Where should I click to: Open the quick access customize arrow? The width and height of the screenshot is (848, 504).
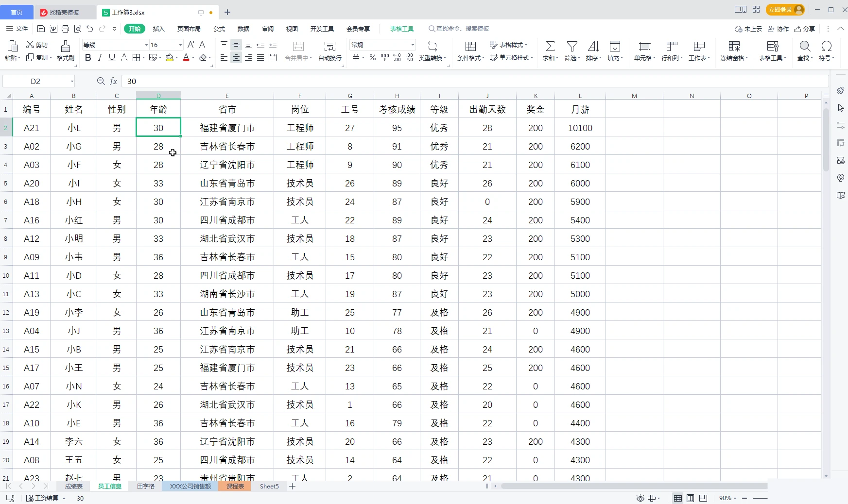click(x=114, y=29)
